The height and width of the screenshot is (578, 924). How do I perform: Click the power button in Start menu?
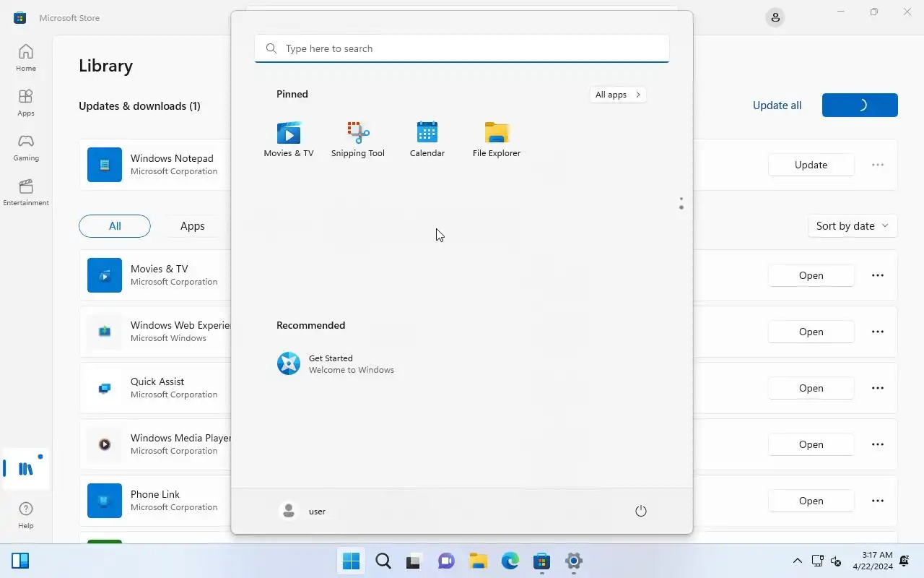(x=640, y=511)
